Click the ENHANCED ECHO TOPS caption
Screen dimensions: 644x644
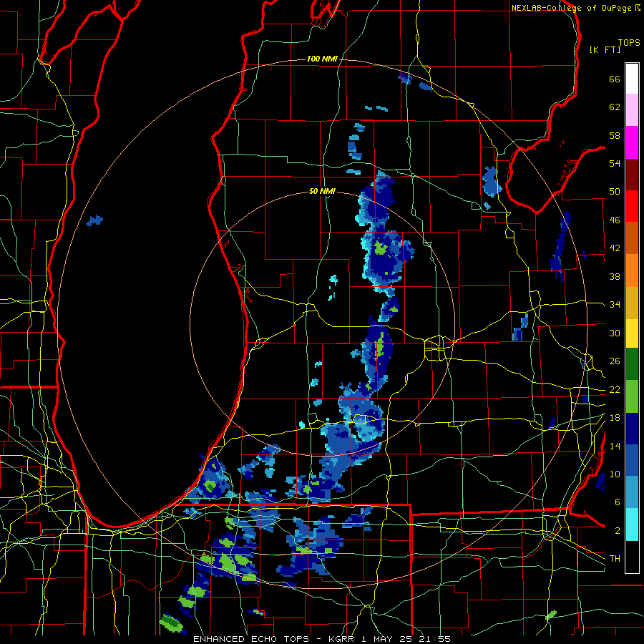pyautogui.click(x=251, y=639)
